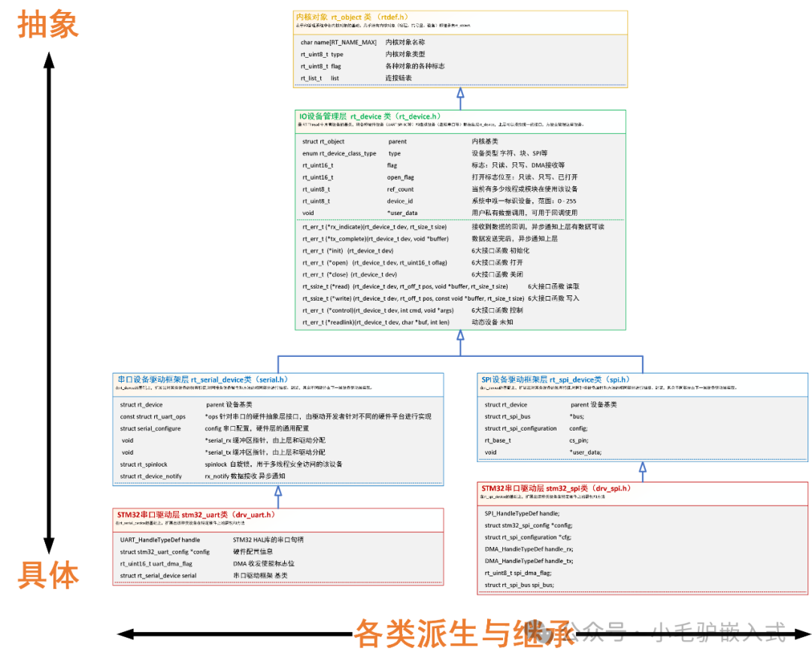Image resolution: width=812 pixels, height=665 pixels.
Task: Click the "动态设备 未知" description
Action: [x=492, y=322]
